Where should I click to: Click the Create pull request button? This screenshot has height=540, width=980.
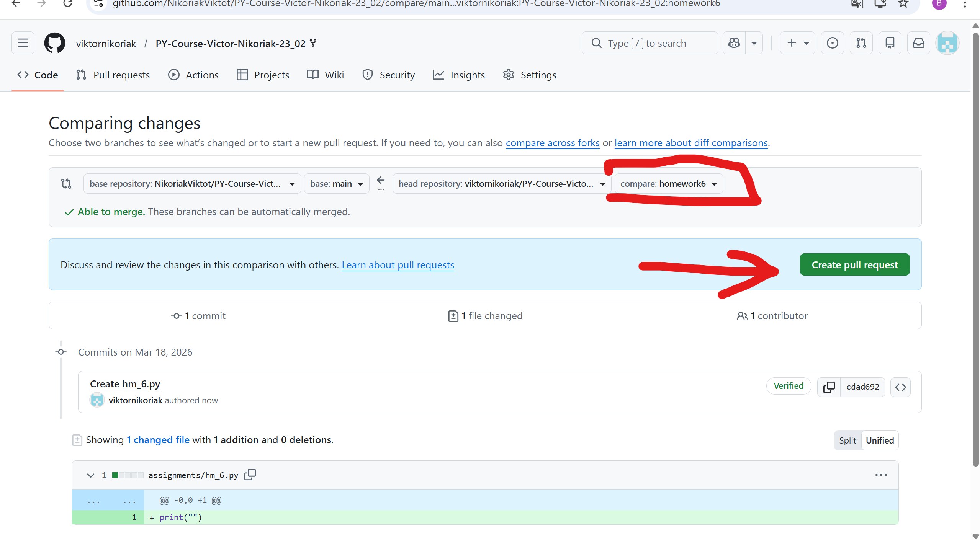coord(854,264)
